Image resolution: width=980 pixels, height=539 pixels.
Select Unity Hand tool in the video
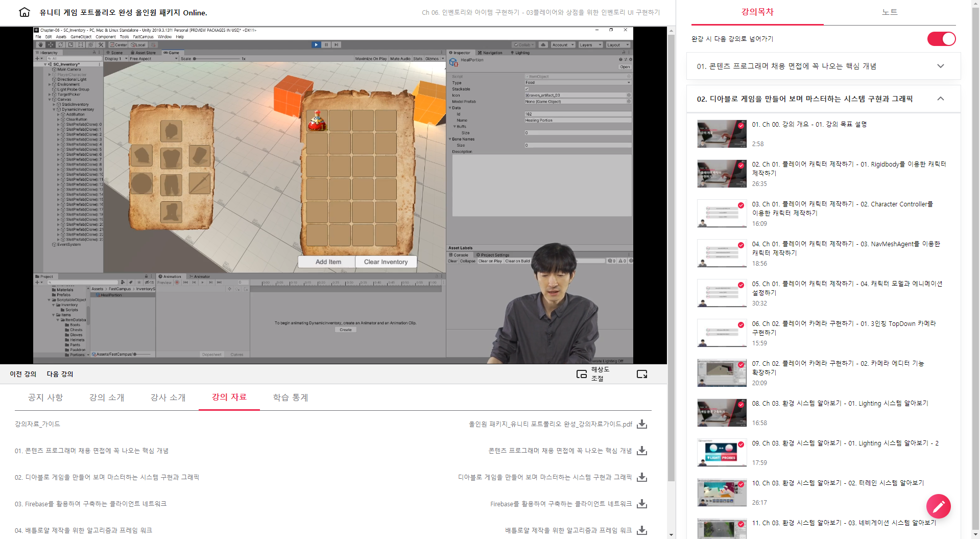pyautogui.click(x=41, y=44)
